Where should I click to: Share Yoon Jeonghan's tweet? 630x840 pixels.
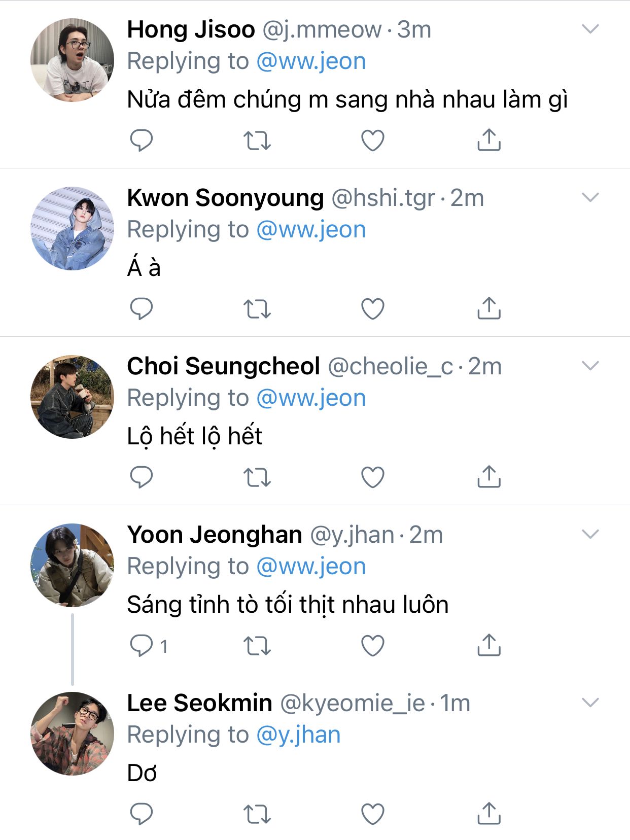(488, 645)
